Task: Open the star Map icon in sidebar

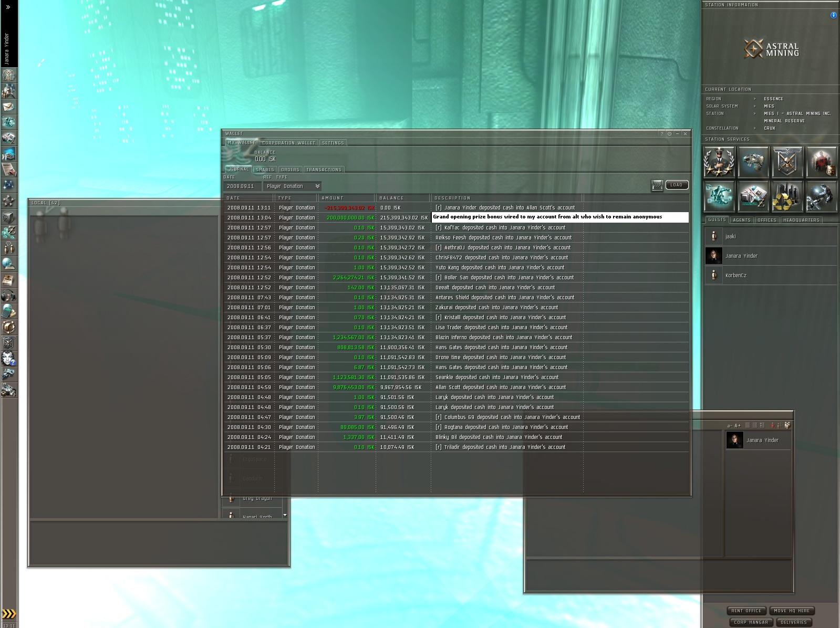Action: coord(8,185)
